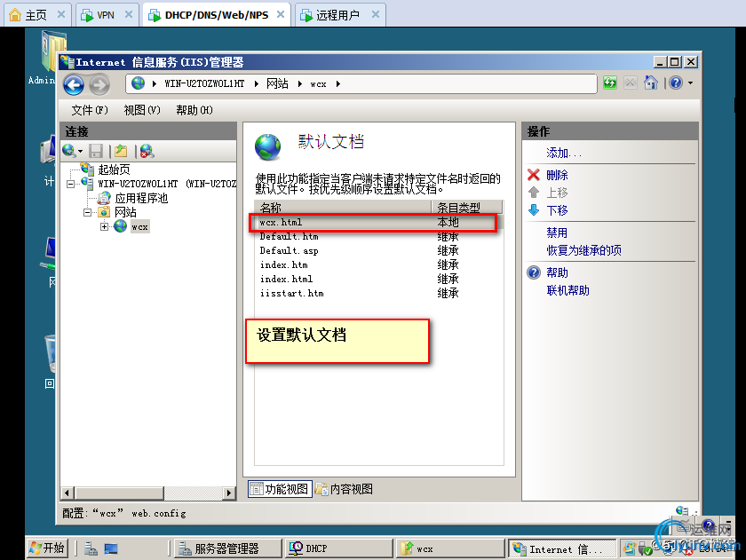
Task: Sort by the 名称 column header
Action: (x=343, y=208)
